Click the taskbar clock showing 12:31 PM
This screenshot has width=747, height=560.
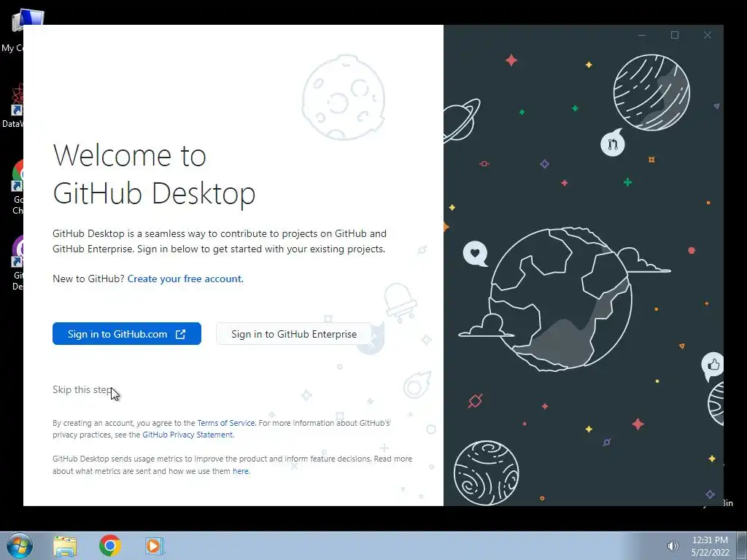pyautogui.click(x=710, y=546)
